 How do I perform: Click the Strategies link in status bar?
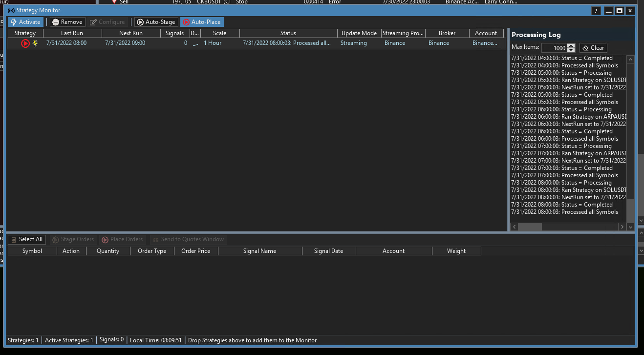click(x=215, y=340)
